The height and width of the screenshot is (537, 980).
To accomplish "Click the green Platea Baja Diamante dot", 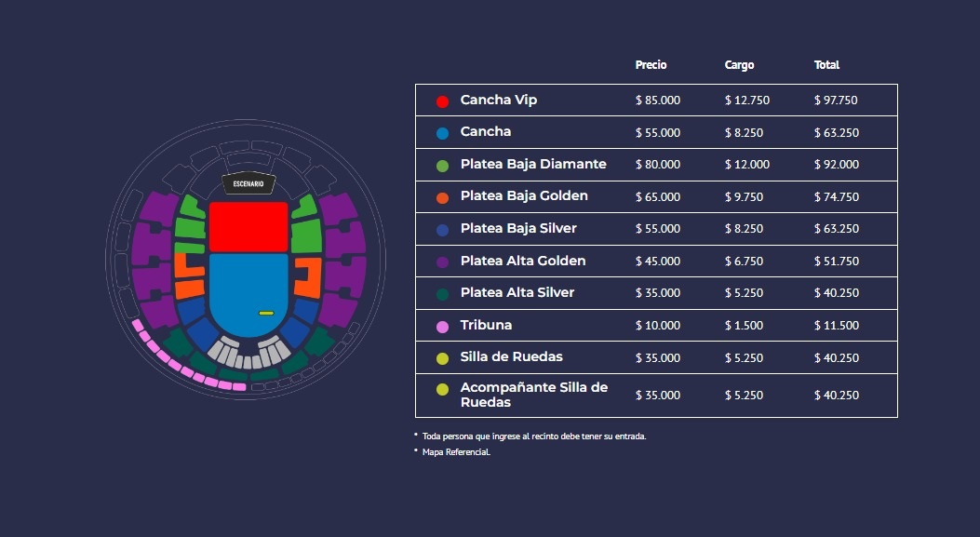I will [x=442, y=166].
